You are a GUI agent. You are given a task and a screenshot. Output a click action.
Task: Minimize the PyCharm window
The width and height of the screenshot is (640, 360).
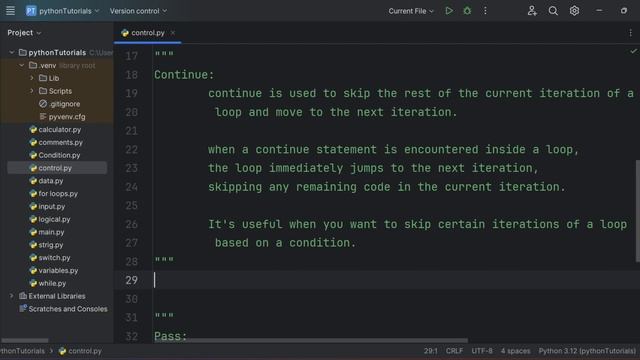599,11
